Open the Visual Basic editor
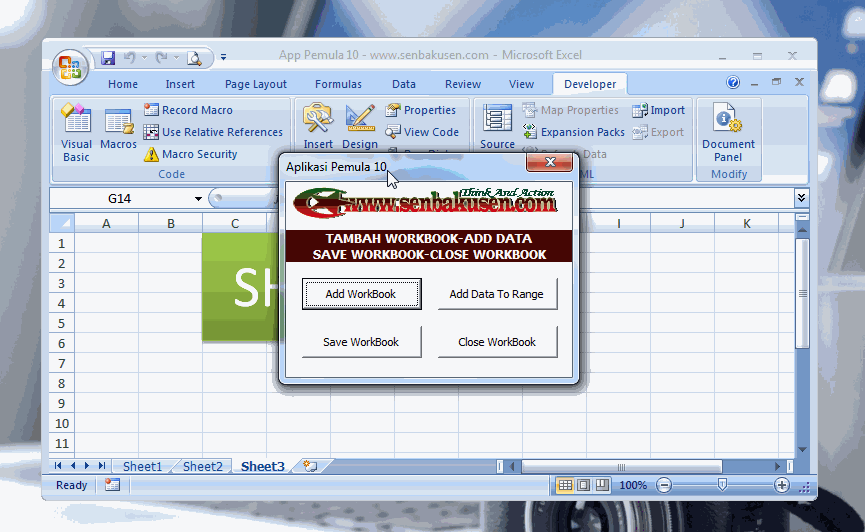865x532 pixels. tap(76, 132)
